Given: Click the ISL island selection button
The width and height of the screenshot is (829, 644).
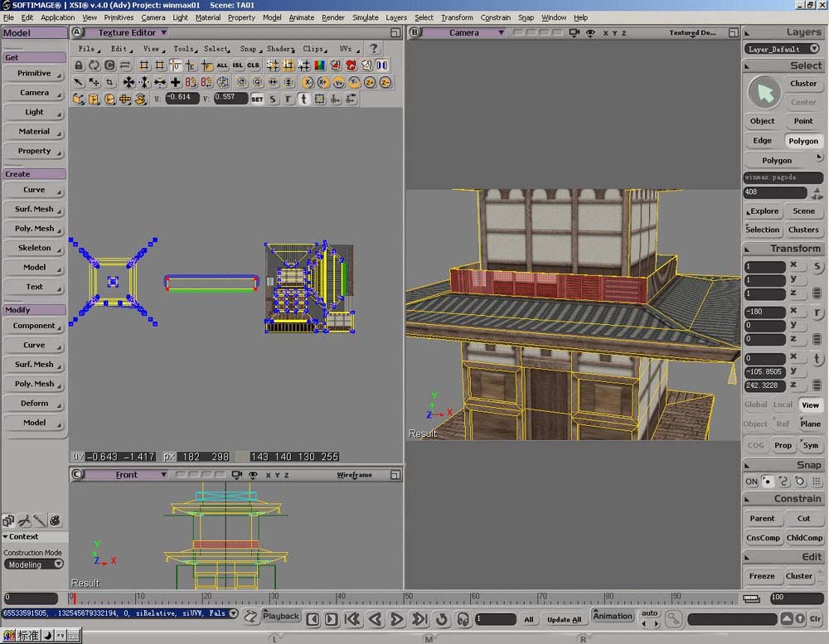Looking at the screenshot, I should tap(238, 65).
